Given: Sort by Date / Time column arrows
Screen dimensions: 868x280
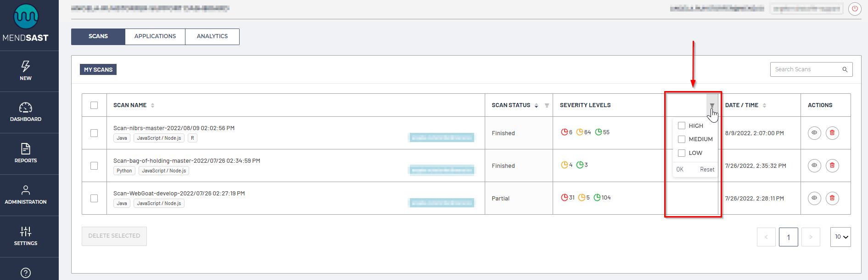Looking at the screenshot, I should pyautogui.click(x=764, y=105).
